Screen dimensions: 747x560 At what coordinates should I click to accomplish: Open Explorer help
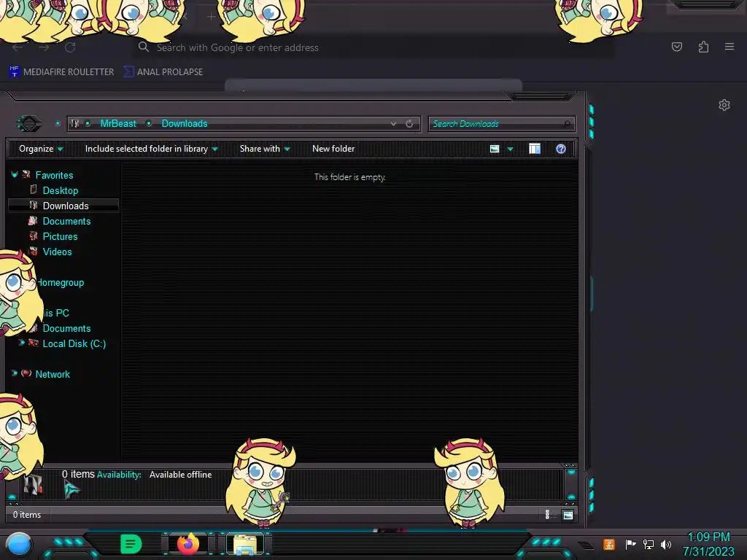point(561,149)
